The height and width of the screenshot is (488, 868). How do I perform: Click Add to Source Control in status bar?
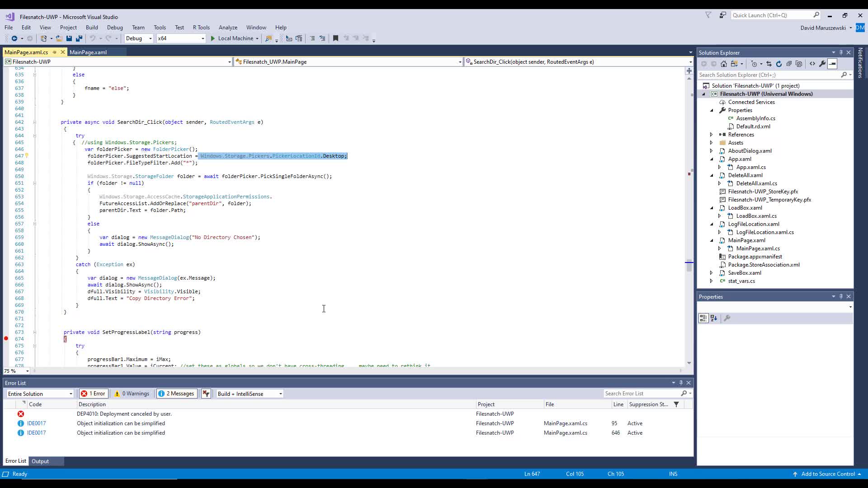[x=827, y=474]
